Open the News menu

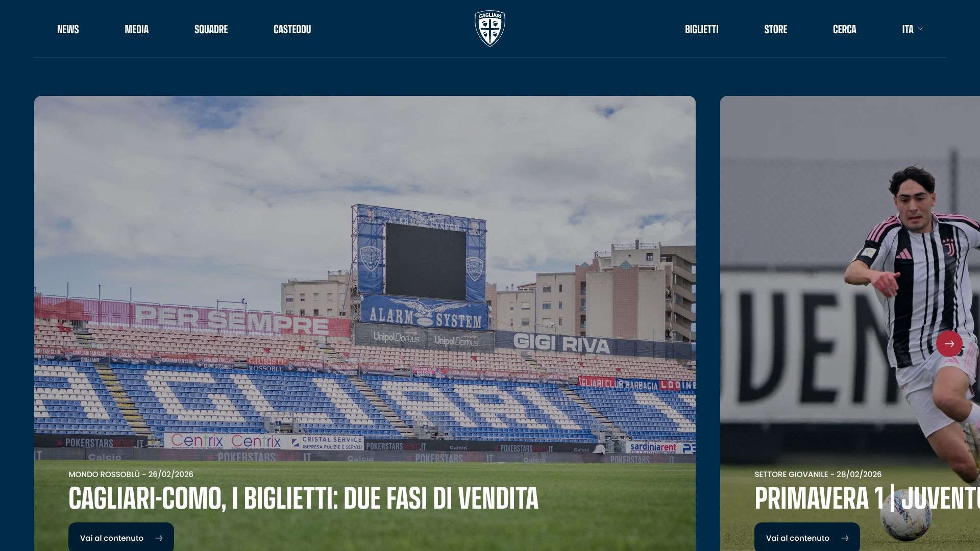(68, 29)
